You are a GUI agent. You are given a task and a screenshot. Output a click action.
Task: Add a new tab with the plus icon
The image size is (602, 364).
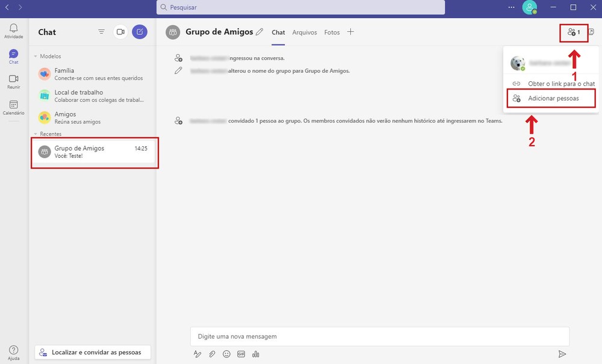[x=350, y=32]
